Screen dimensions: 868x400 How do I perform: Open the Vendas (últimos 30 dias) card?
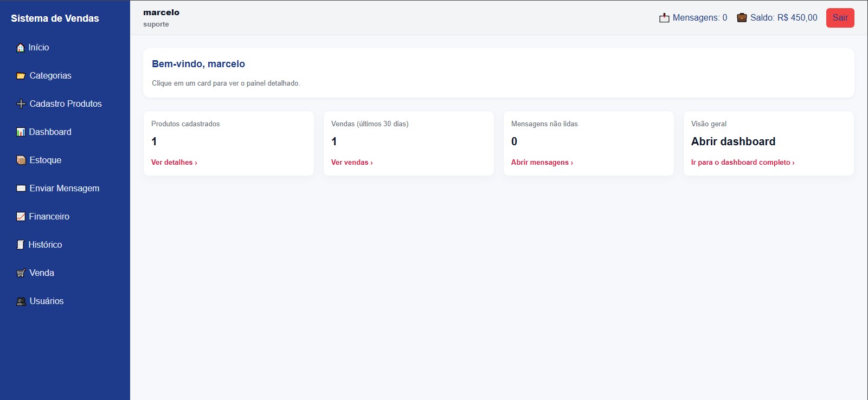tap(409, 143)
